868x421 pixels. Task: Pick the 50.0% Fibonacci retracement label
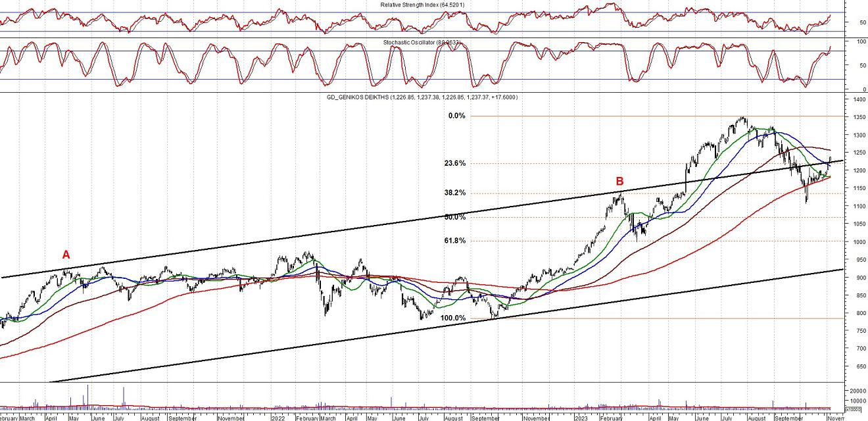tap(454, 217)
